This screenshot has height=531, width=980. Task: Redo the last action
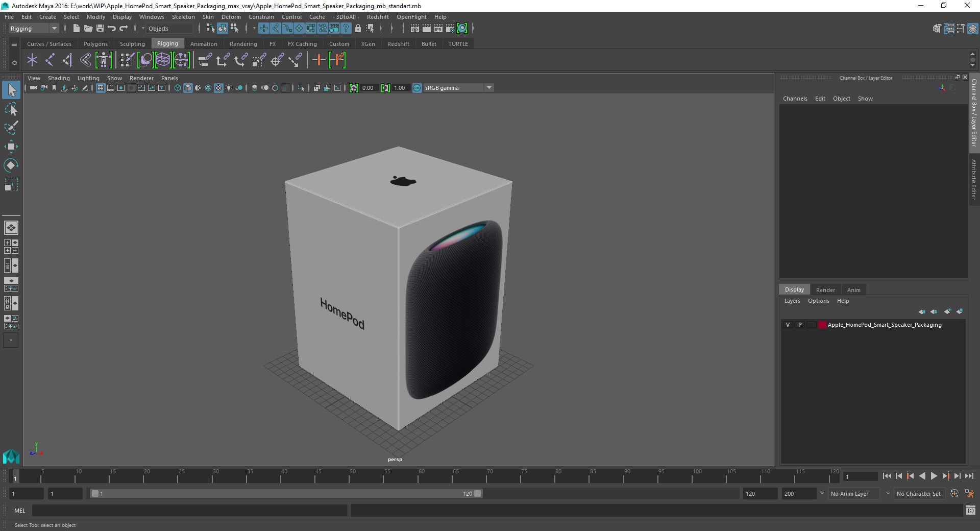(x=124, y=29)
